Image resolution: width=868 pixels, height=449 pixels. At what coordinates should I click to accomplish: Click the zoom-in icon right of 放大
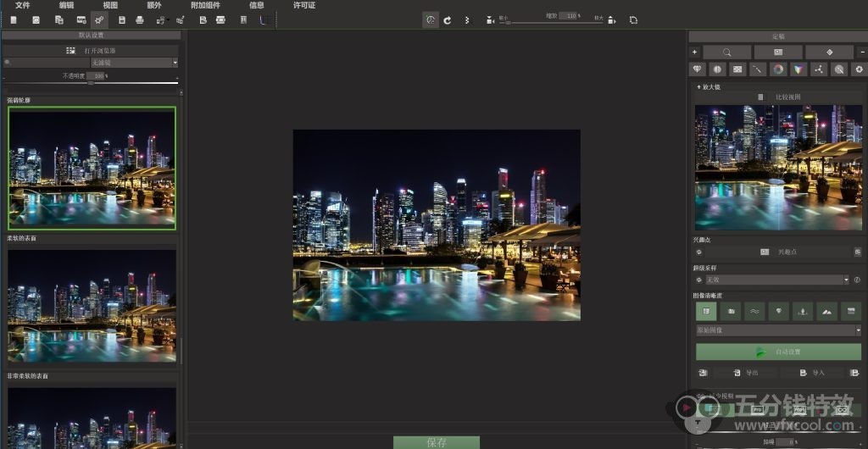click(x=612, y=19)
